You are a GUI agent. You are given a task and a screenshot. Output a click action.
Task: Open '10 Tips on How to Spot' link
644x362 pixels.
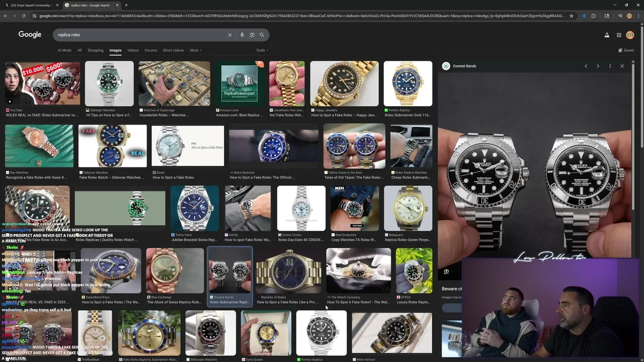pyautogui.click(x=109, y=115)
